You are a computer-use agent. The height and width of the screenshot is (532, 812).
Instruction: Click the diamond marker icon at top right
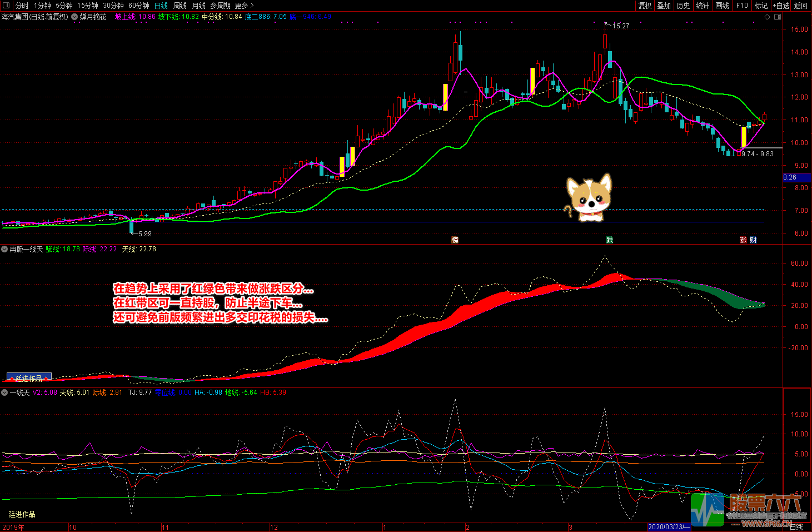point(768,17)
